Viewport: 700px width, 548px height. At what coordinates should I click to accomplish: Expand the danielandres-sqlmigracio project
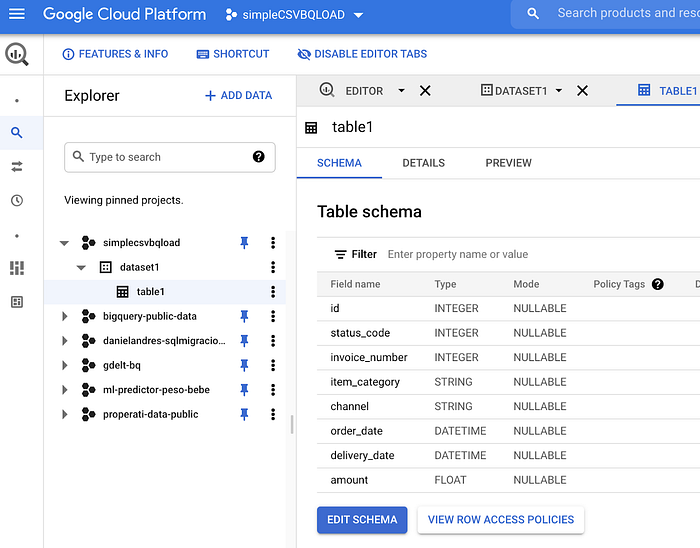pos(65,341)
